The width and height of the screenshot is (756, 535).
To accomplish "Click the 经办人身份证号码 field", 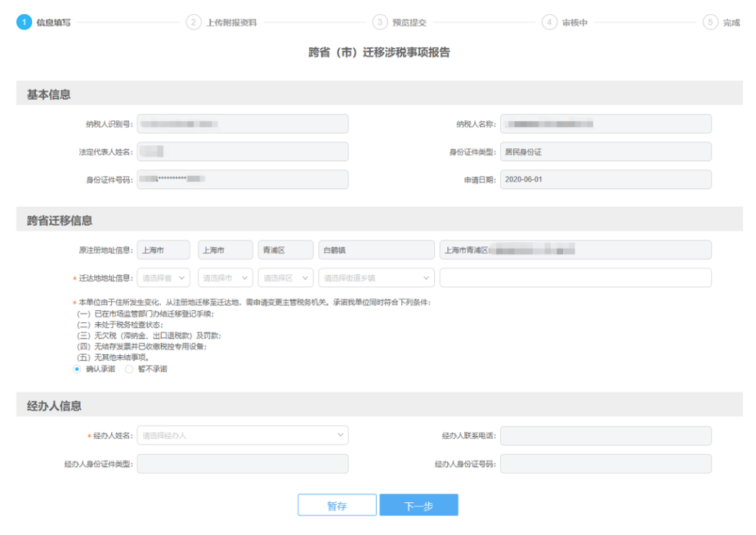I will [605, 464].
